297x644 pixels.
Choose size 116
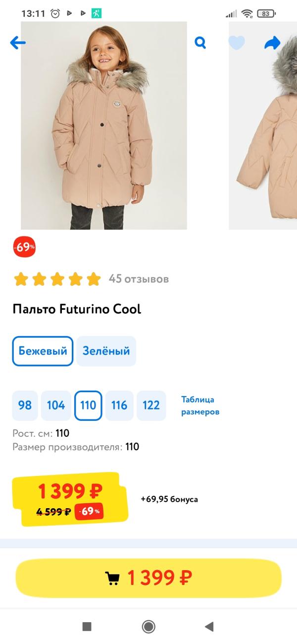pos(119,406)
